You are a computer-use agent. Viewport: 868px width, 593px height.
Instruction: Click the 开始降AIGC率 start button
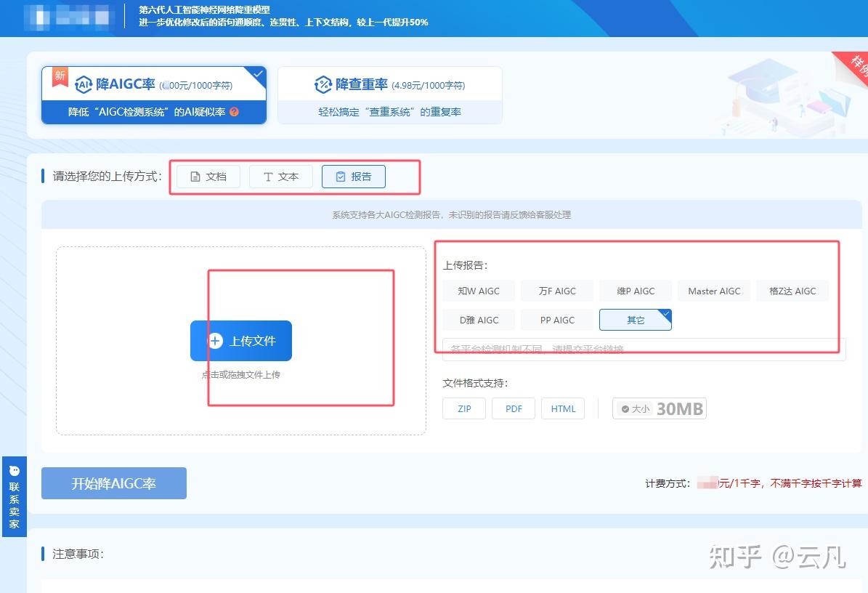click(113, 483)
